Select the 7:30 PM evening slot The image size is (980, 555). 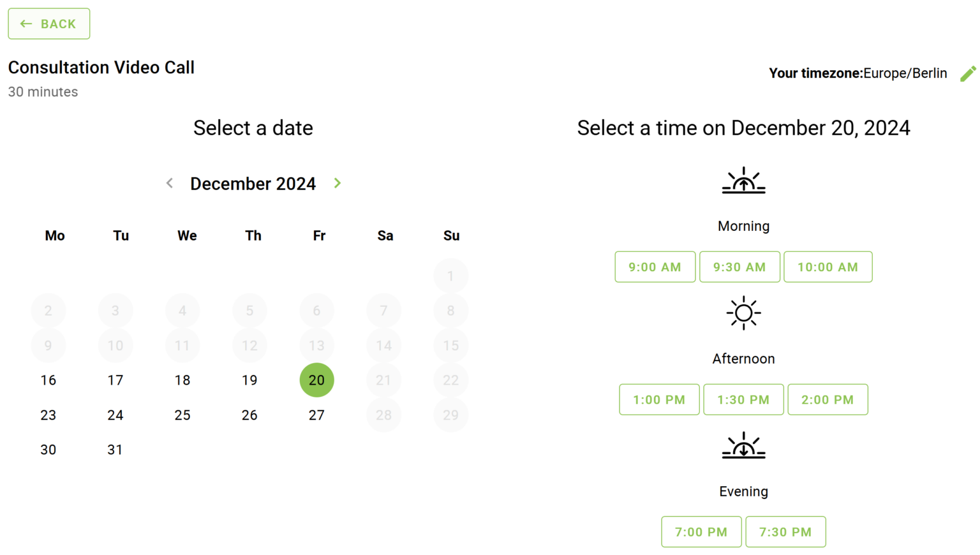pos(785,531)
